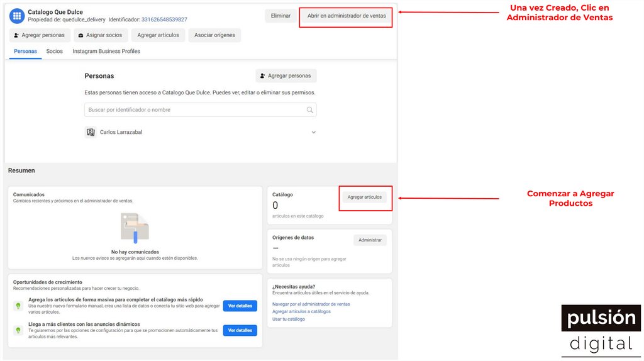Click Administrar in Orígenes de datos

click(x=370, y=240)
